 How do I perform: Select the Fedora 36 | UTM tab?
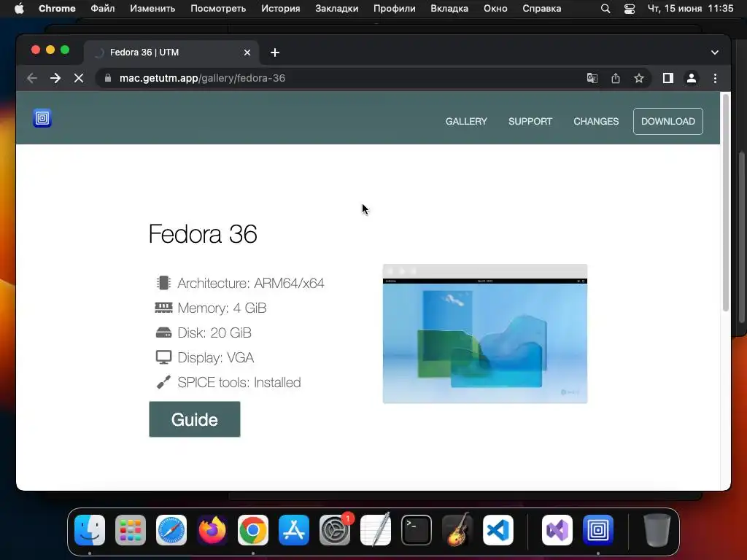tap(171, 52)
